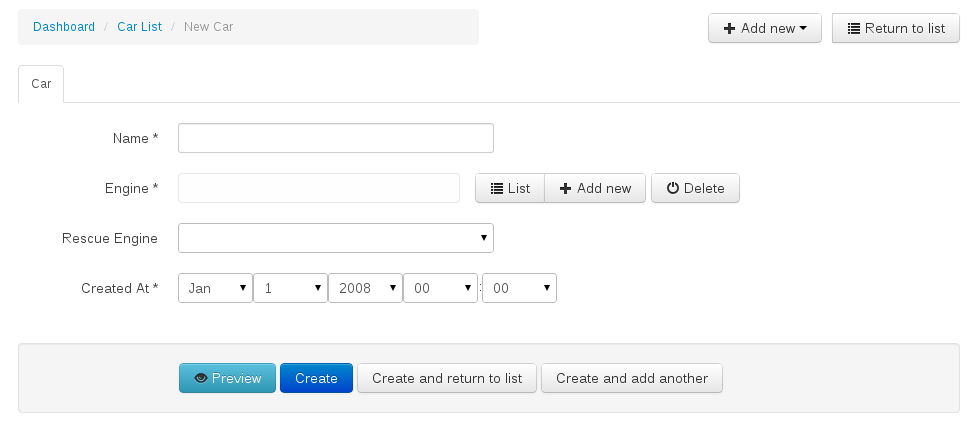975x428 pixels.
Task: Open the Created At year dropdown
Action: click(365, 288)
